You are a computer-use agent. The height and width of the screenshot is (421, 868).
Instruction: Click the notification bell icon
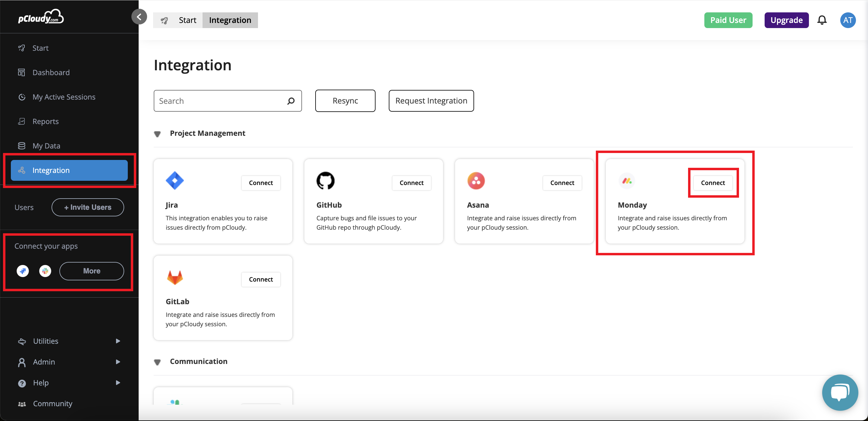click(822, 20)
